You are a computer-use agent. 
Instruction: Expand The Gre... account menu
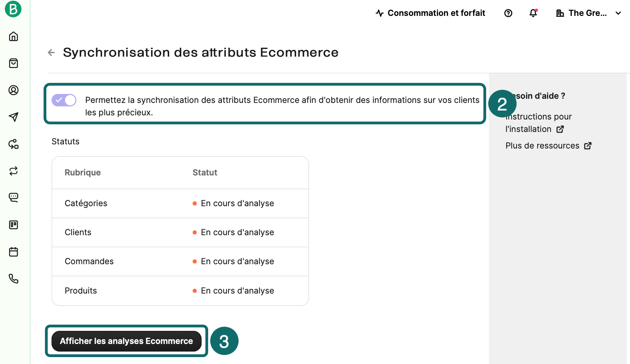point(588,13)
